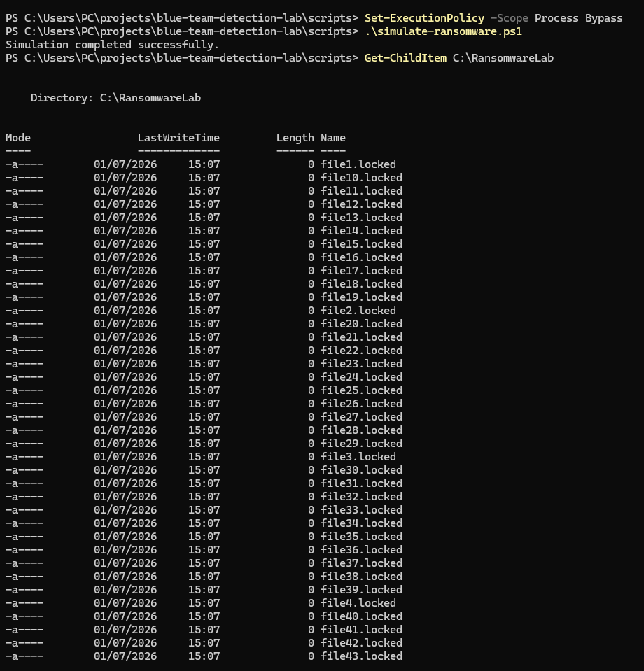Click the Length column header
This screenshot has height=671, width=644.
coord(295,139)
